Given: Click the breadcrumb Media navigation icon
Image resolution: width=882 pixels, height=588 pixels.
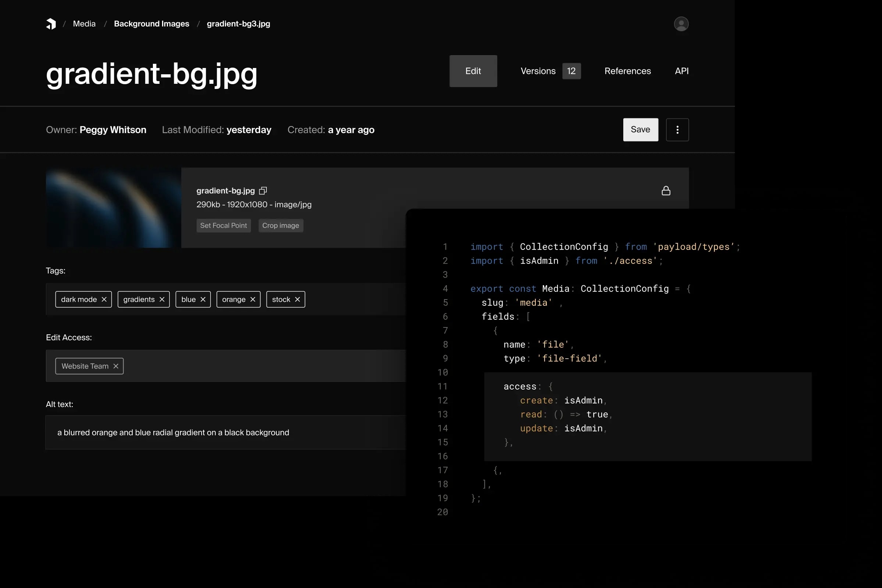Looking at the screenshot, I should 84,24.
